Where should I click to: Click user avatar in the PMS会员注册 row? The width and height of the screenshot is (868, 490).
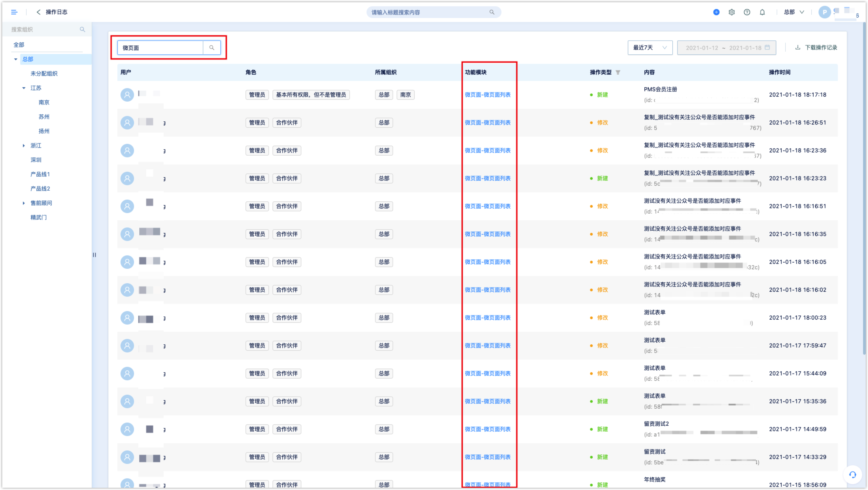coord(127,95)
